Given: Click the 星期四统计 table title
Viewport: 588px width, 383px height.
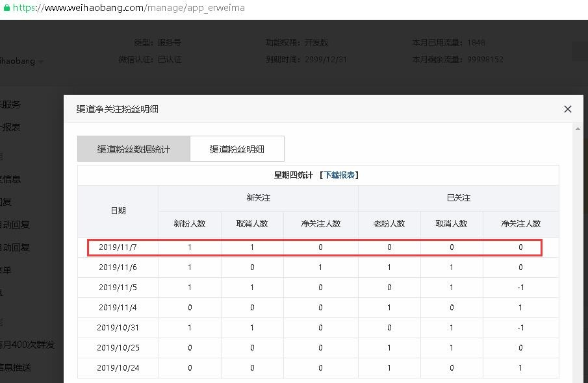Looking at the screenshot, I should point(293,175).
